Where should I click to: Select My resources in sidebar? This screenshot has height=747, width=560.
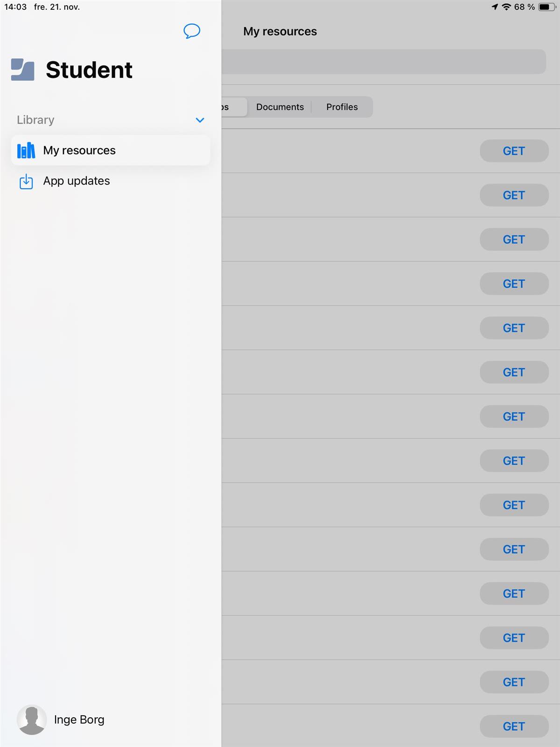[79, 150]
